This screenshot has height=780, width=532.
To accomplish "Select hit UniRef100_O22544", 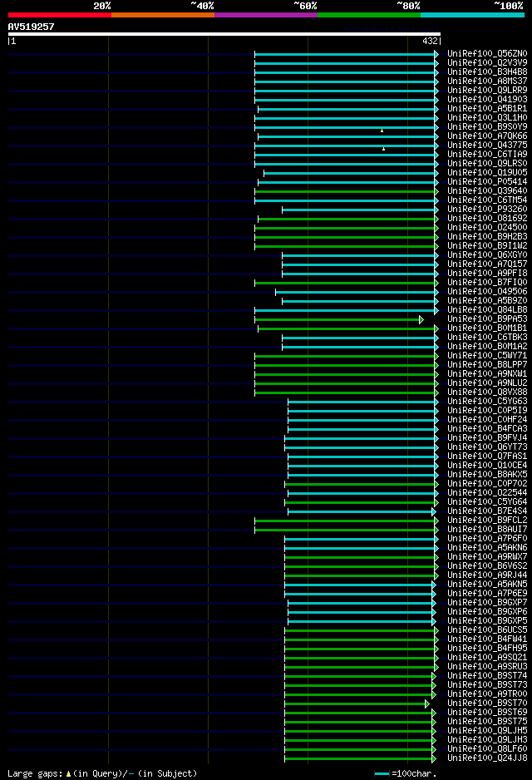I will click(487, 493).
